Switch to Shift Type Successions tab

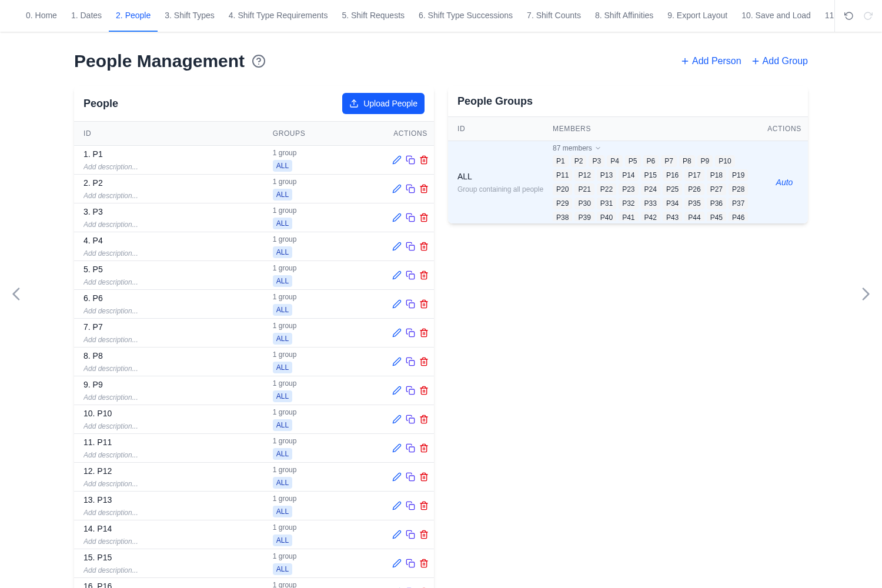[466, 15]
